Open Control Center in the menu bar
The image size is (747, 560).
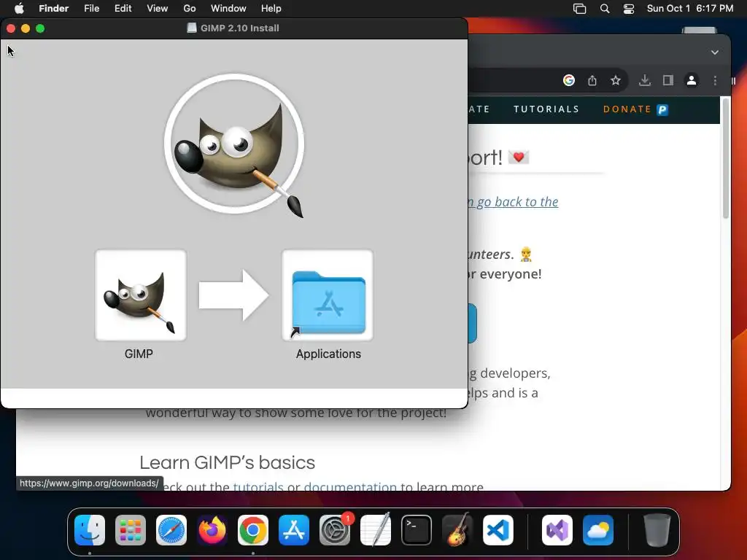coord(629,9)
